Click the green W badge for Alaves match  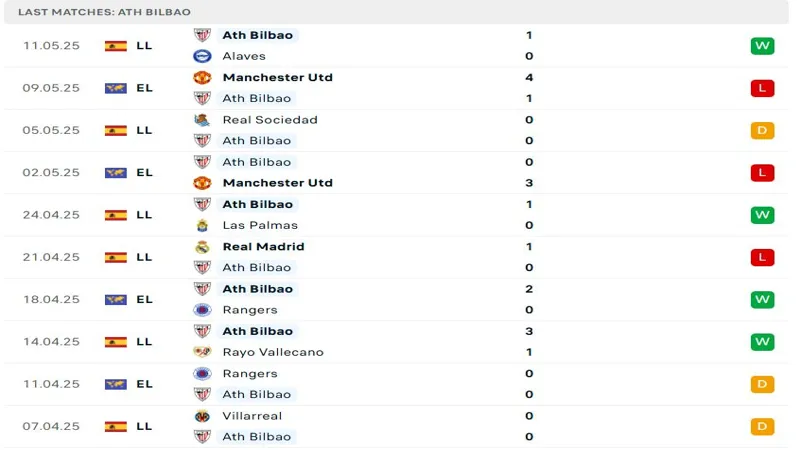point(762,46)
